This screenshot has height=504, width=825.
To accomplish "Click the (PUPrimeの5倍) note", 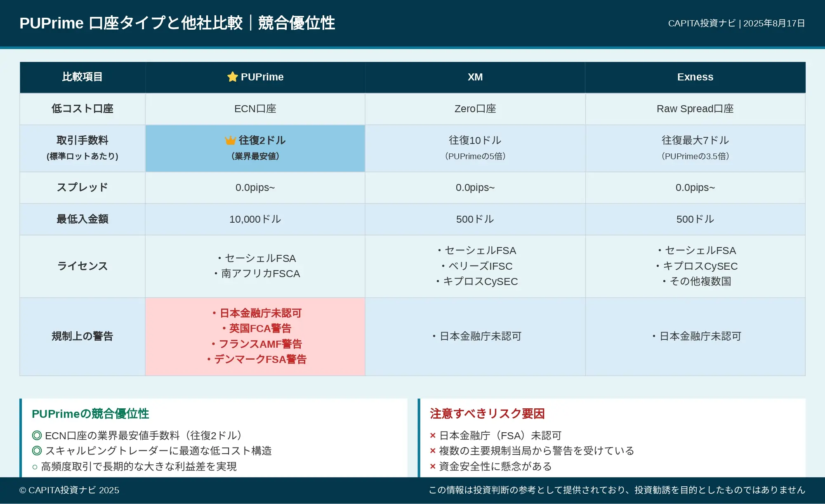I will 475,156.
